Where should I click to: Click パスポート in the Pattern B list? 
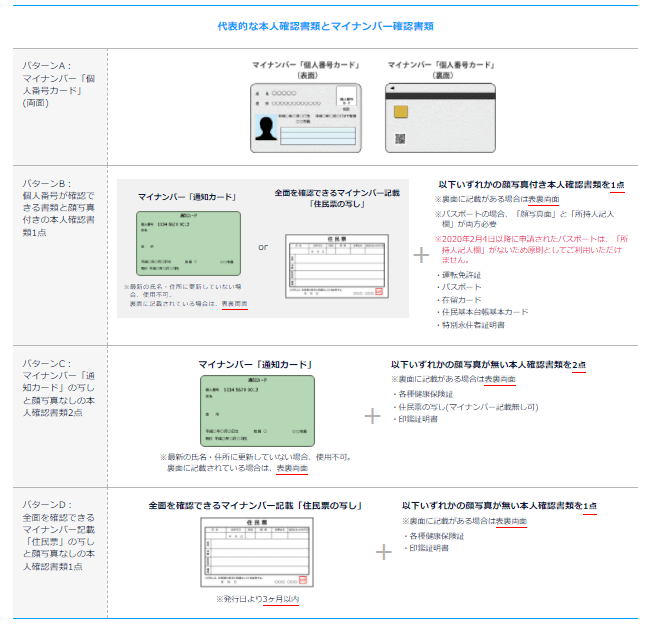pyautogui.click(x=459, y=287)
